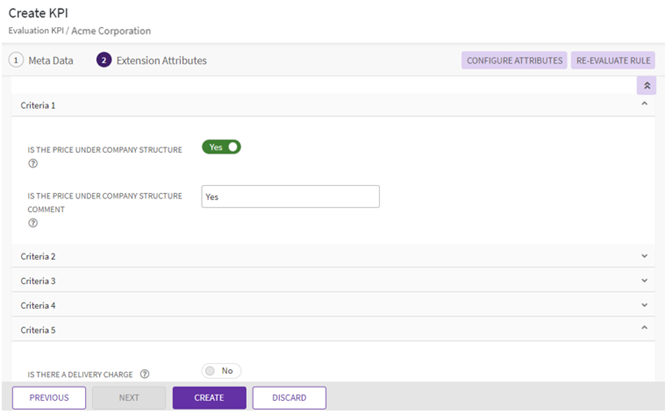672x414 pixels.
Task: Select the Extension Attributes step
Action: tap(161, 60)
